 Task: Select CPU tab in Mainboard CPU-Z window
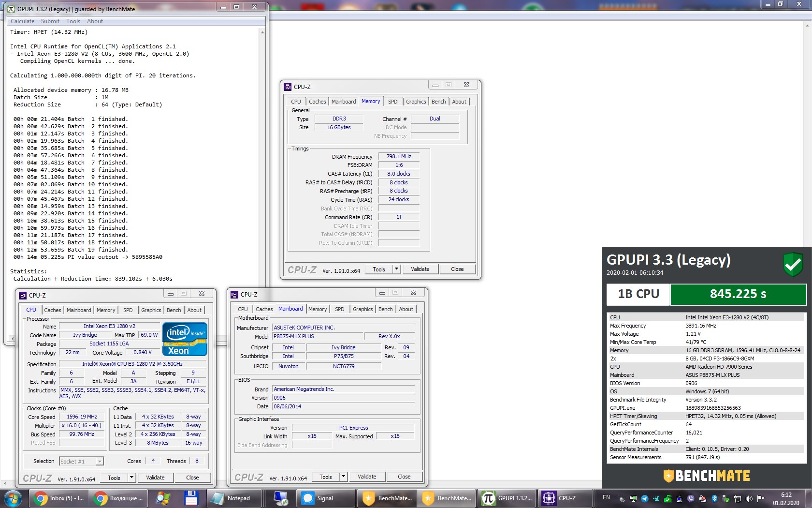tap(243, 309)
